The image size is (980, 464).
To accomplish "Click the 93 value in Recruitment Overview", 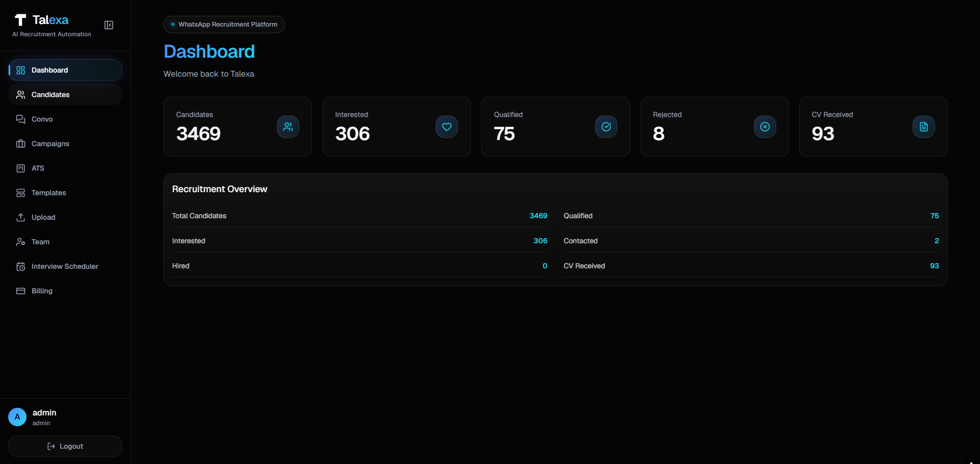I will [935, 266].
